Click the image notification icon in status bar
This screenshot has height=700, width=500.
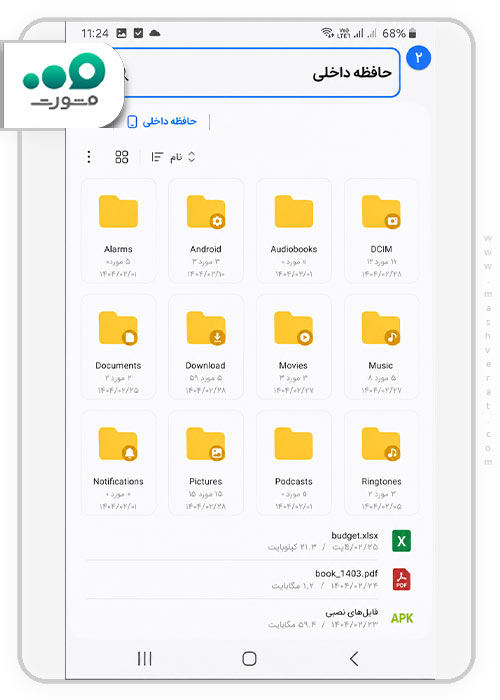(x=121, y=33)
